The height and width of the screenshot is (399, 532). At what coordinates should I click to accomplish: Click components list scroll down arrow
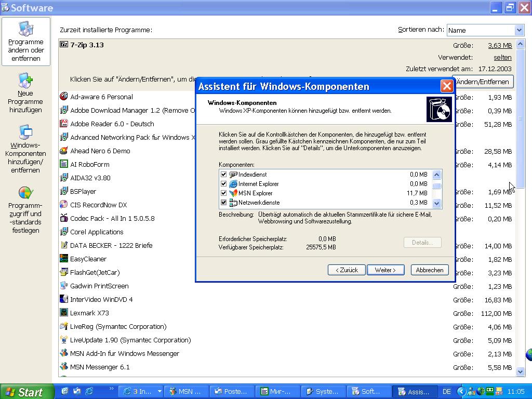coord(436,203)
